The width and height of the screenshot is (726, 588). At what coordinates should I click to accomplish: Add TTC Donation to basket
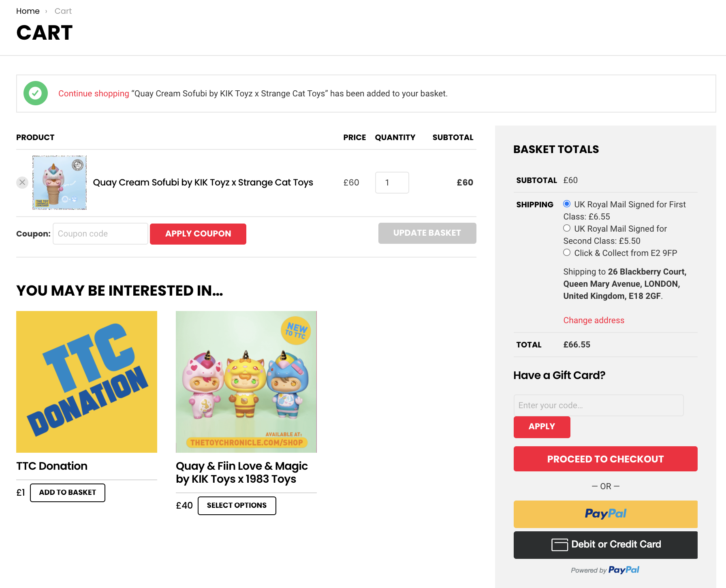click(x=68, y=492)
